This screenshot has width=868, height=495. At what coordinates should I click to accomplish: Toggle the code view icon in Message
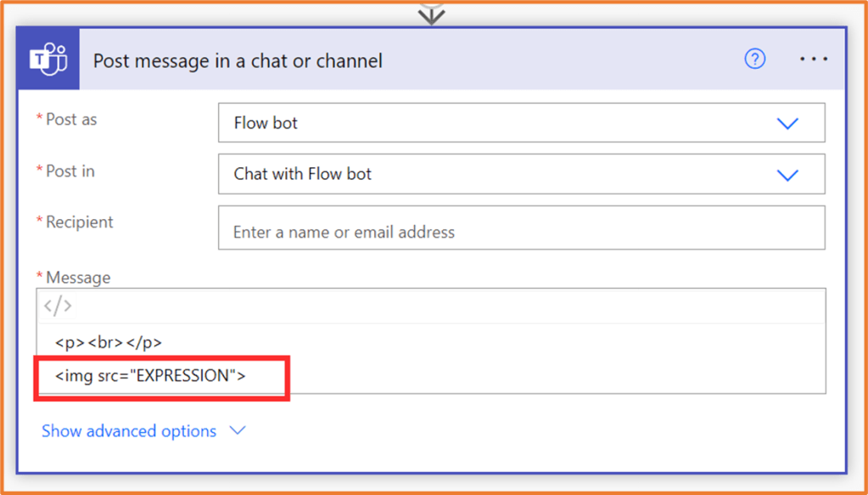(58, 306)
